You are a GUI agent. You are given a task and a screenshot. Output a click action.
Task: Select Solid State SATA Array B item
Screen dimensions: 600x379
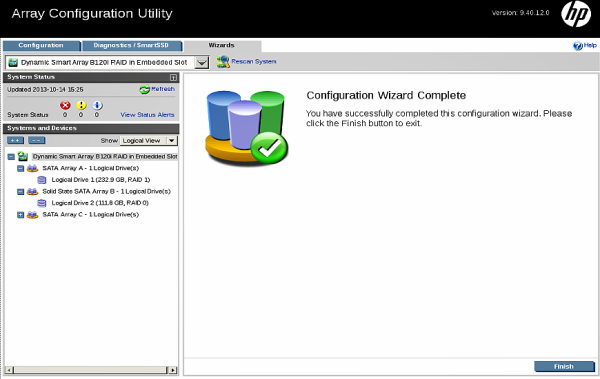point(106,191)
